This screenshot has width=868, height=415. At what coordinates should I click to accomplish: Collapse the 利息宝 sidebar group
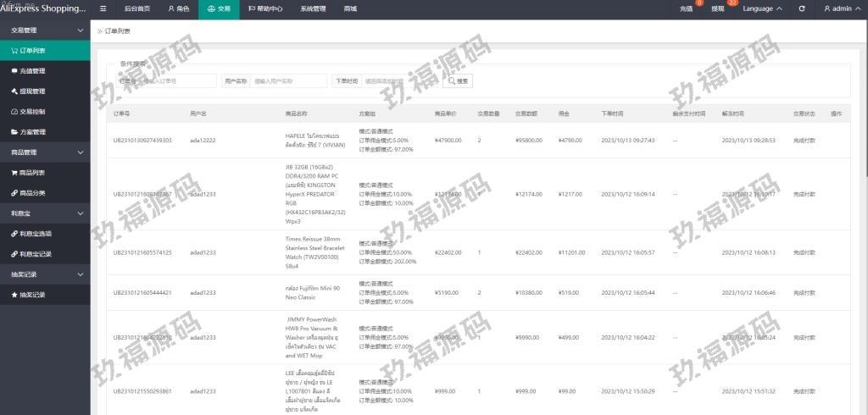pos(45,213)
